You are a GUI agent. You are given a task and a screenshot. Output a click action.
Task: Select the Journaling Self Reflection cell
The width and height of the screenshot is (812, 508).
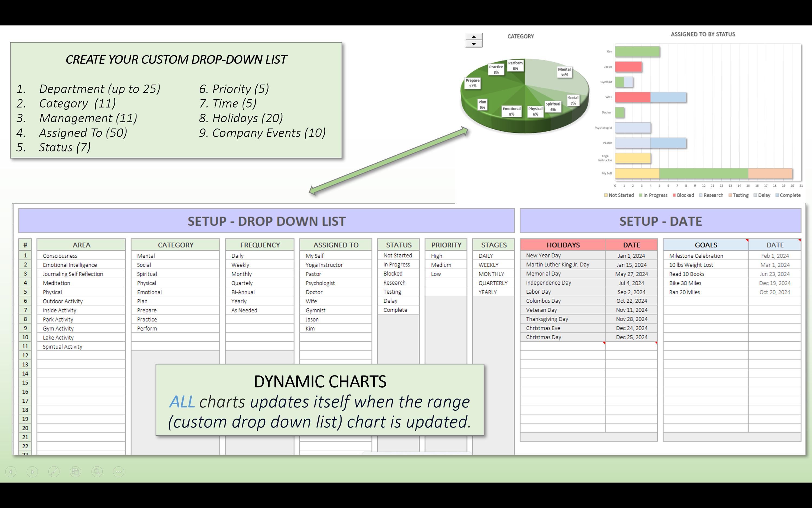click(81, 274)
